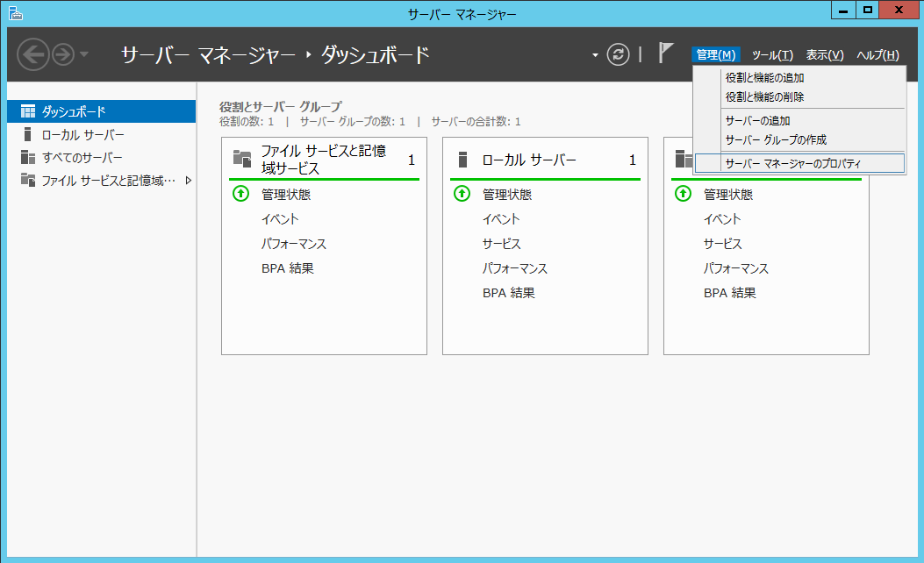Click the back navigation arrow icon

pyautogui.click(x=33, y=55)
